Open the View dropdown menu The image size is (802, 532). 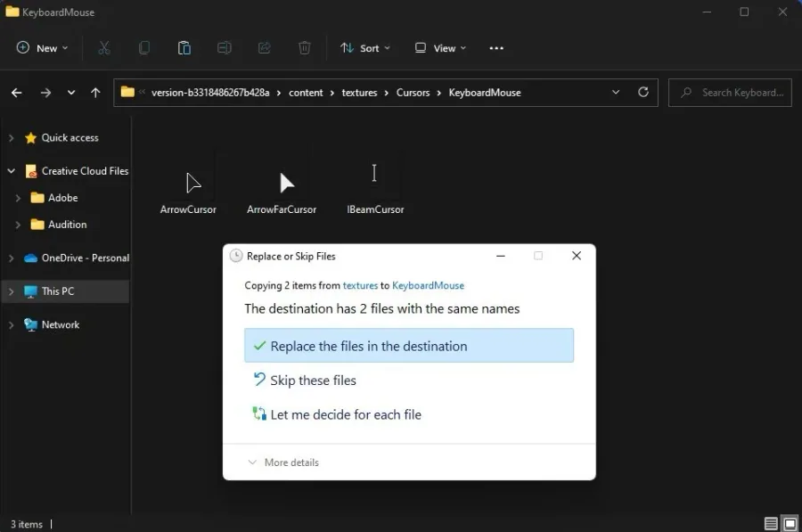pyautogui.click(x=441, y=48)
